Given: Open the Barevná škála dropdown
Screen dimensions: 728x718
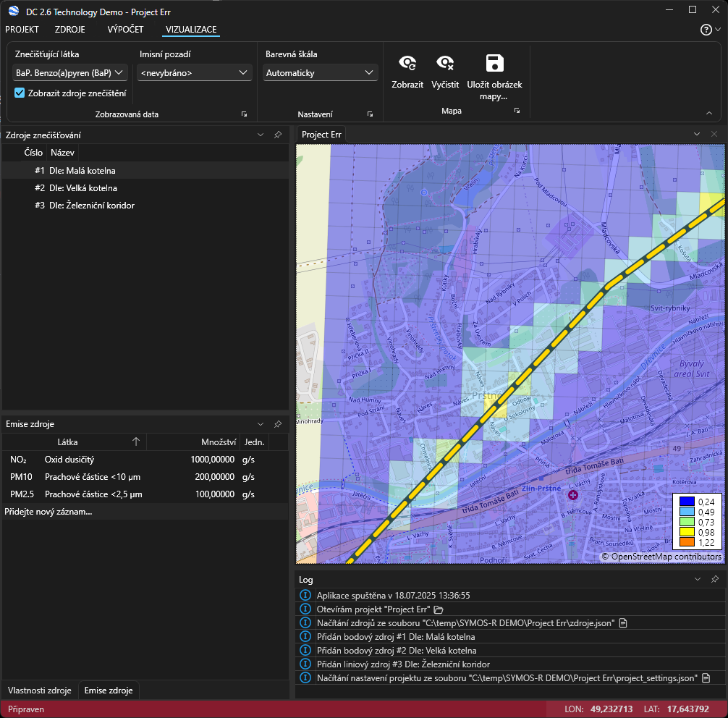Looking at the screenshot, I should coord(320,72).
